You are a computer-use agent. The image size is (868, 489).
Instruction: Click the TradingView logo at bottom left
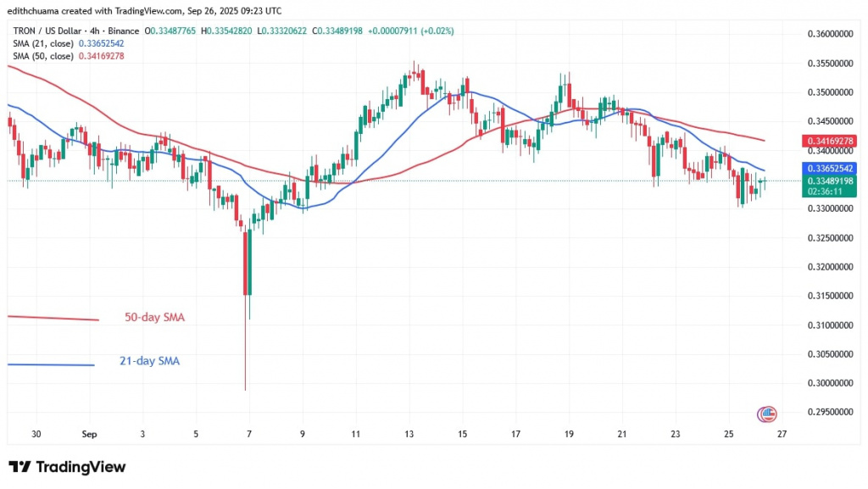pos(66,467)
